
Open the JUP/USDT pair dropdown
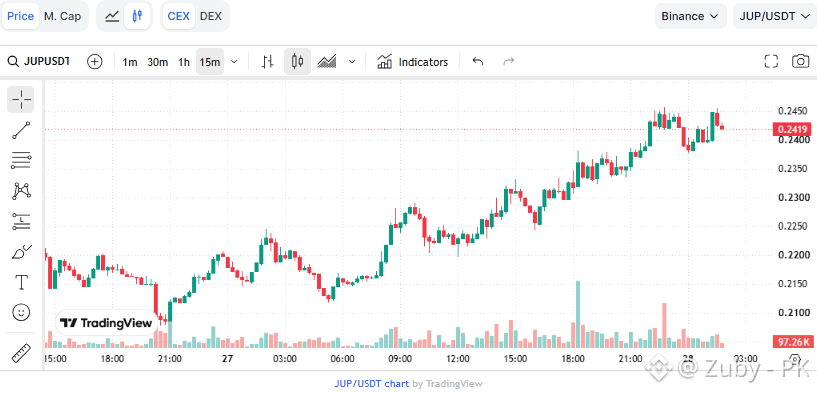point(774,16)
